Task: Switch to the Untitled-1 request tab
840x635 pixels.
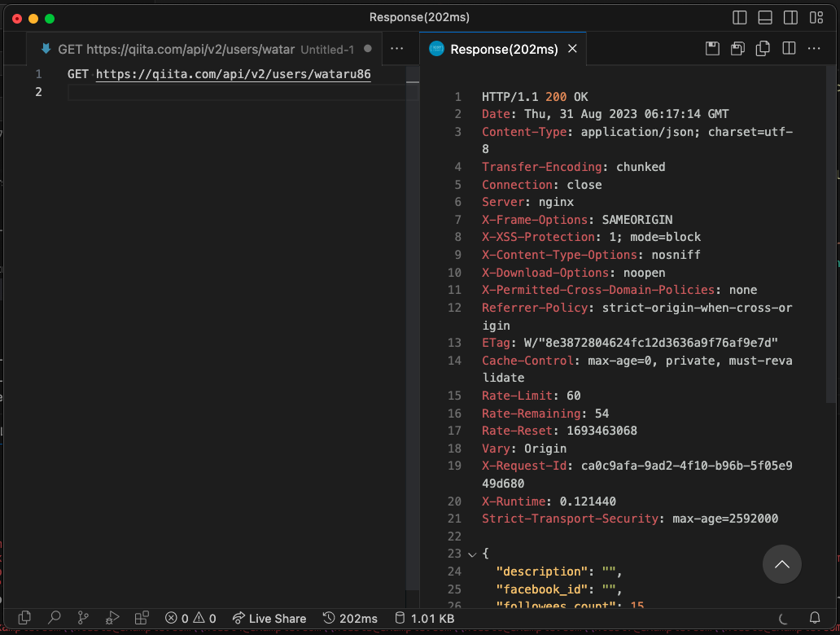Action: [x=203, y=49]
